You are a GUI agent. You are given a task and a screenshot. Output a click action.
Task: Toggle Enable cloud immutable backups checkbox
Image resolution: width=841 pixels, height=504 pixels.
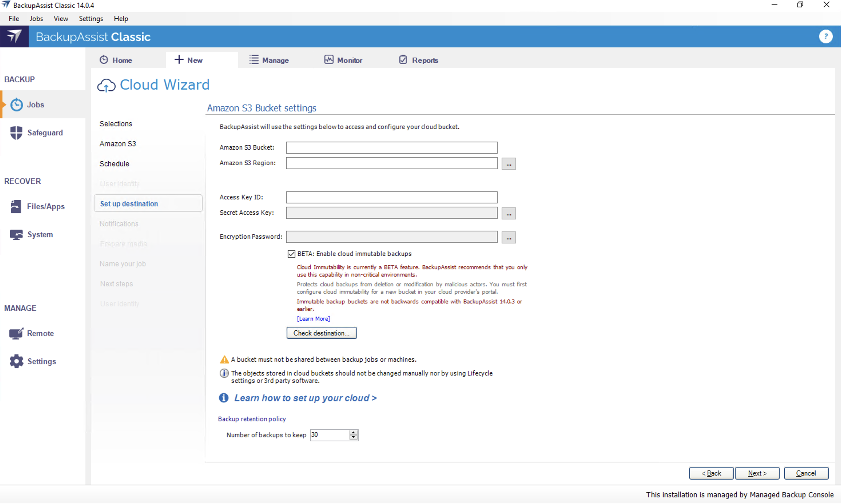coord(291,254)
